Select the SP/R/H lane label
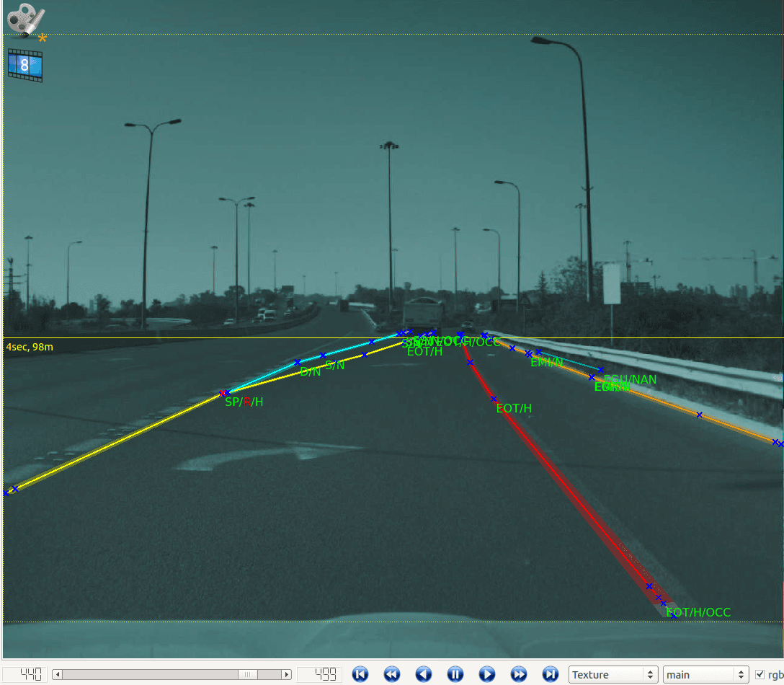The image size is (784, 685). (x=244, y=402)
